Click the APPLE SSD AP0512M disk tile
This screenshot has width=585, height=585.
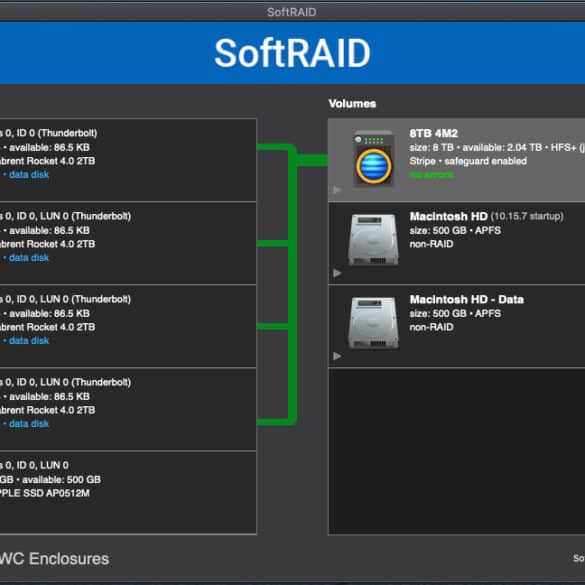click(128, 493)
